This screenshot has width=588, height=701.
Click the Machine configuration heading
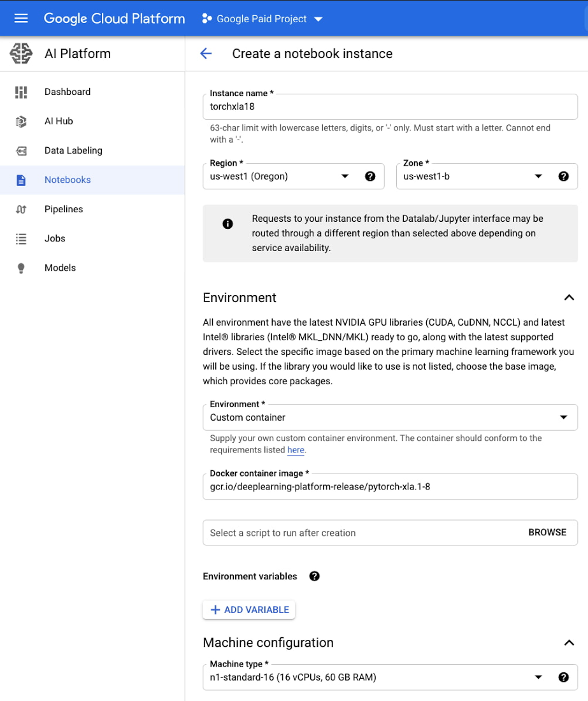click(268, 642)
